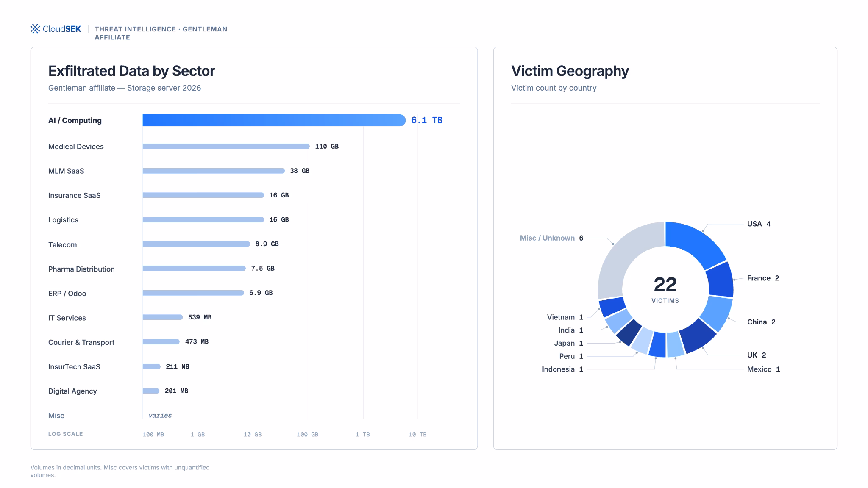Click the "Misc / Unknown 6" label
This screenshot has width=868, height=488.
click(x=552, y=238)
